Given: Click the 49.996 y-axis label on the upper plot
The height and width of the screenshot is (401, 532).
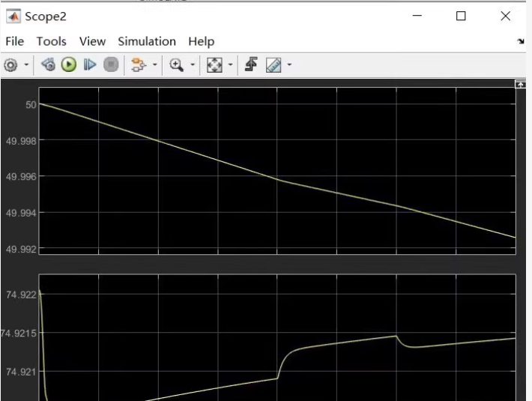Looking at the screenshot, I should pyautogui.click(x=21, y=177).
